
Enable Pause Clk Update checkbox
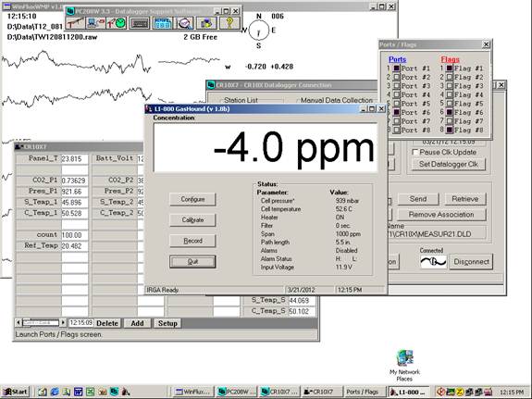(x=414, y=152)
